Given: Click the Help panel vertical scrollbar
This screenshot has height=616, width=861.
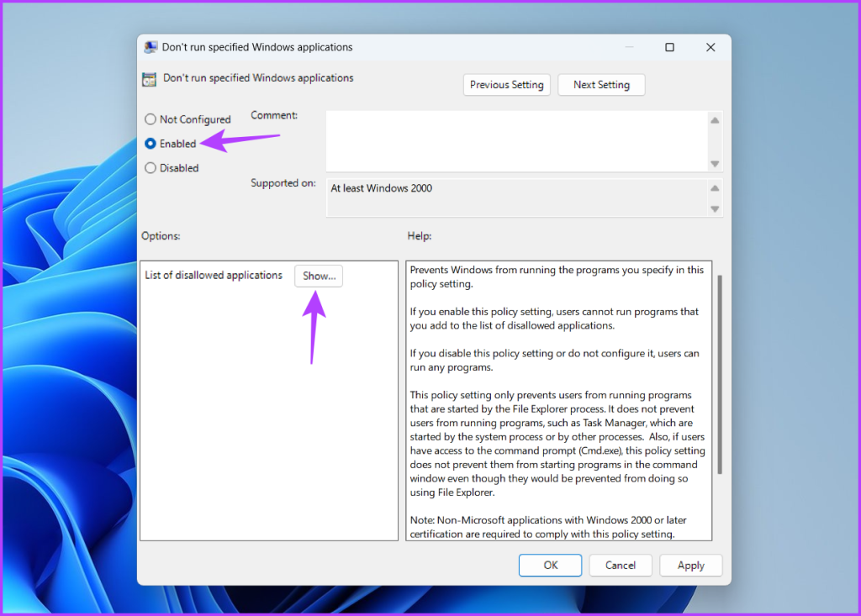Looking at the screenshot, I should (720, 375).
